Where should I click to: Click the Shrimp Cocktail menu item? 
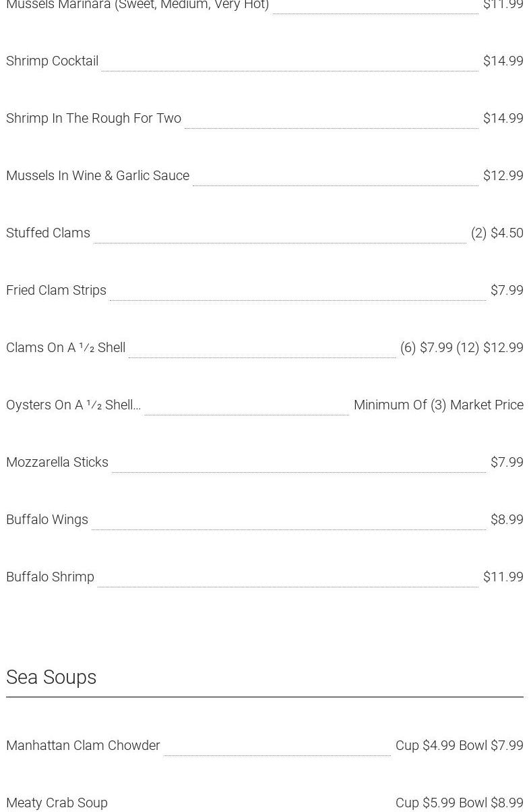pyautogui.click(x=53, y=61)
